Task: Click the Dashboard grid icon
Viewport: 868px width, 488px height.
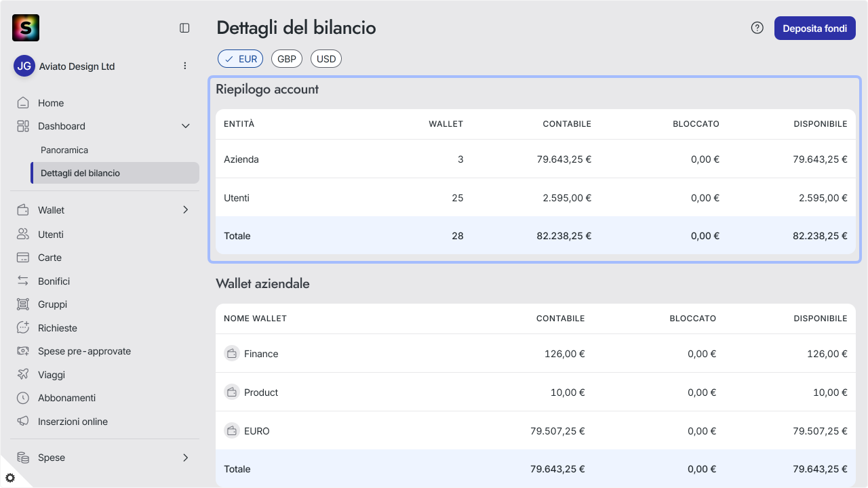Action: [23, 126]
